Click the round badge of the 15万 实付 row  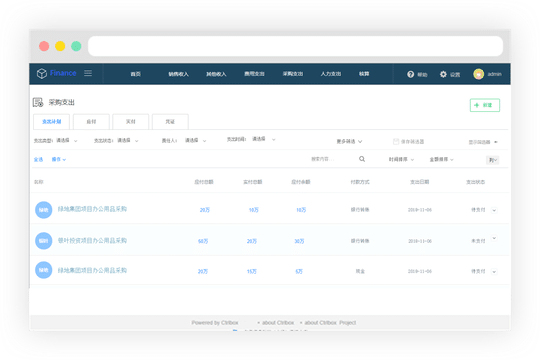click(x=44, y=270)
